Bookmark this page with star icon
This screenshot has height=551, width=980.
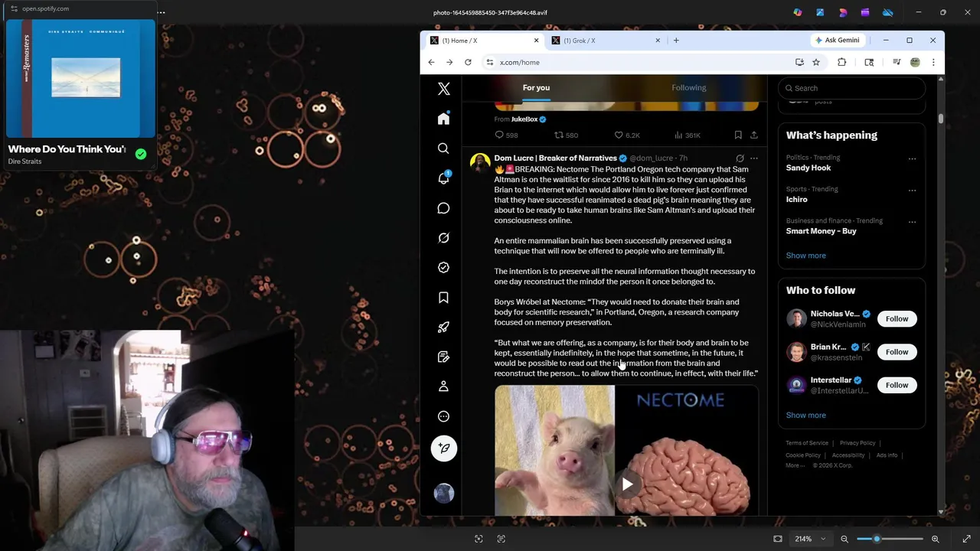pyautogui.click(x=816, y=62)
